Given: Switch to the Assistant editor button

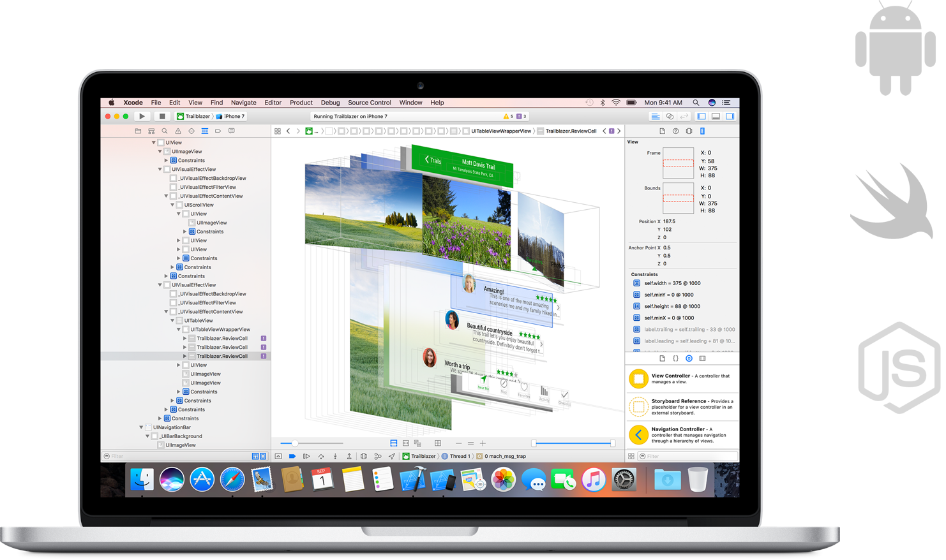Looking at the screenshot, I should [x=670, y=117].
